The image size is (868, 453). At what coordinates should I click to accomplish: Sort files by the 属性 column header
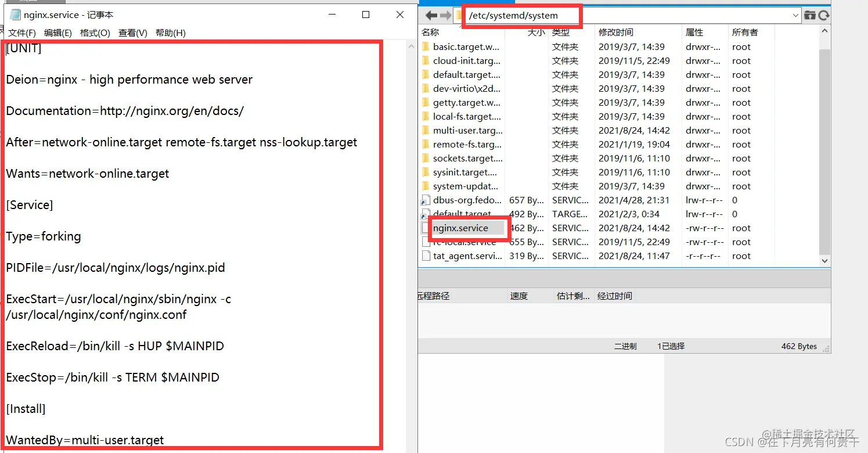pyautogui.click(x=694, y=33)
